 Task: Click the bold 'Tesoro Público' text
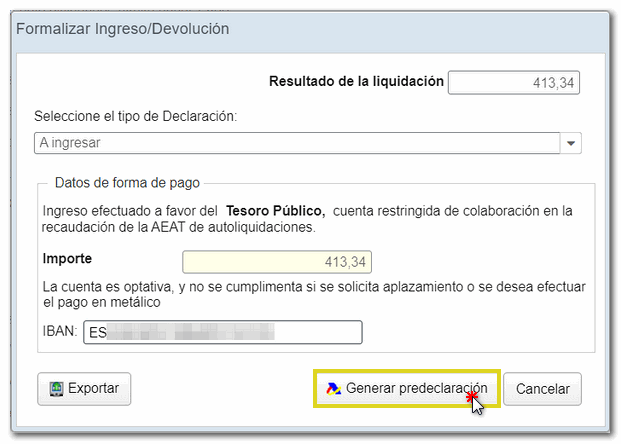275,211
